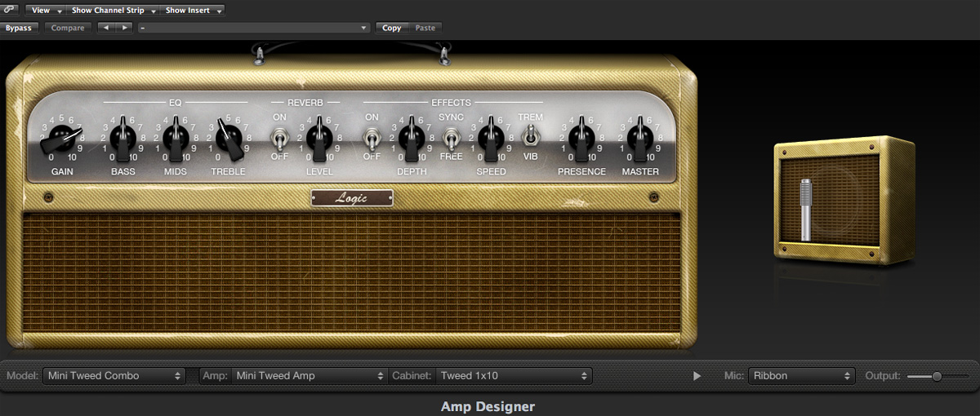Click the Treble EQ knob
Screen dimensions: 980x416
pos(229,139)
